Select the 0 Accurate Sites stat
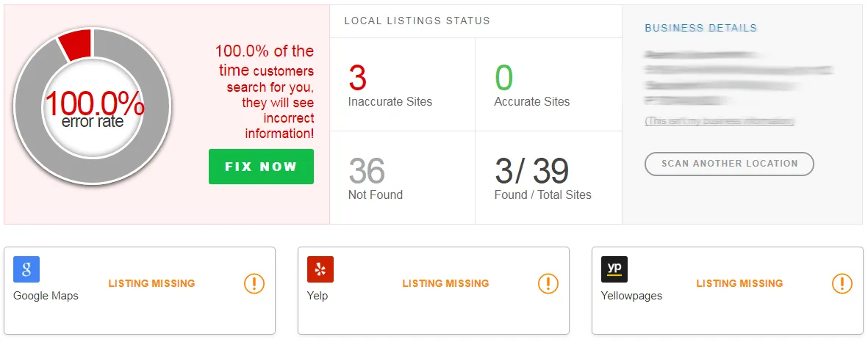Image resolution: width=868 pixels, height=342 pixels. (531, 86)
